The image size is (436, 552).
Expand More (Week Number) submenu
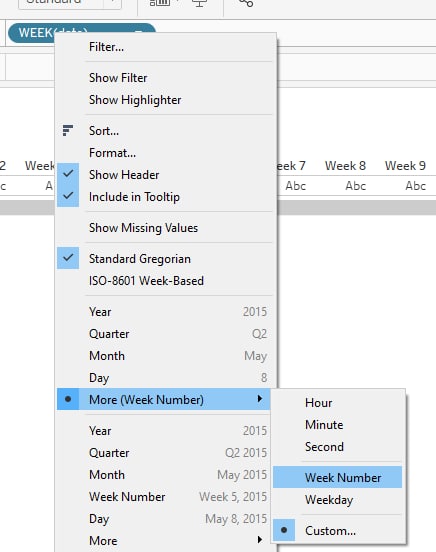point(164,400)
